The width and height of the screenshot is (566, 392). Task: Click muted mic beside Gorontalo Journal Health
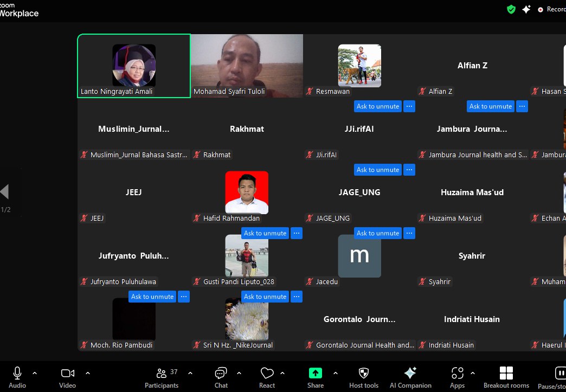310,345
